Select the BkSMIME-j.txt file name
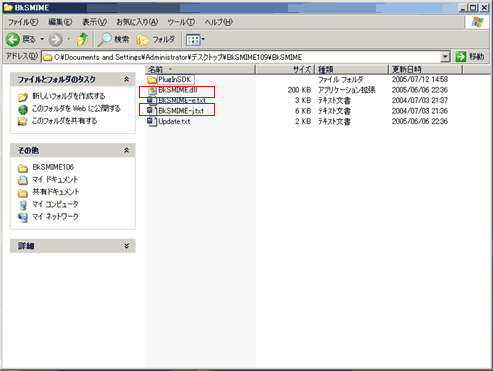This screenshot has width=493, height=371. [x=181, y=111]
